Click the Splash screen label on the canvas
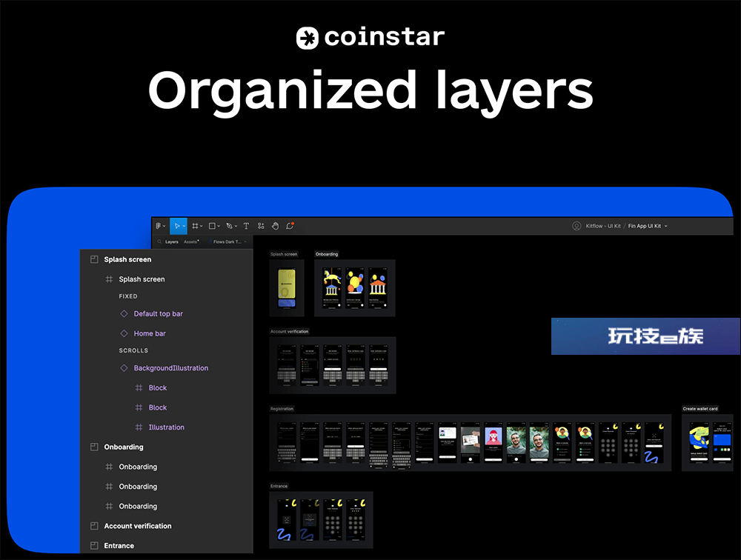This screenshot has height=560, width=741. (284, 254)
